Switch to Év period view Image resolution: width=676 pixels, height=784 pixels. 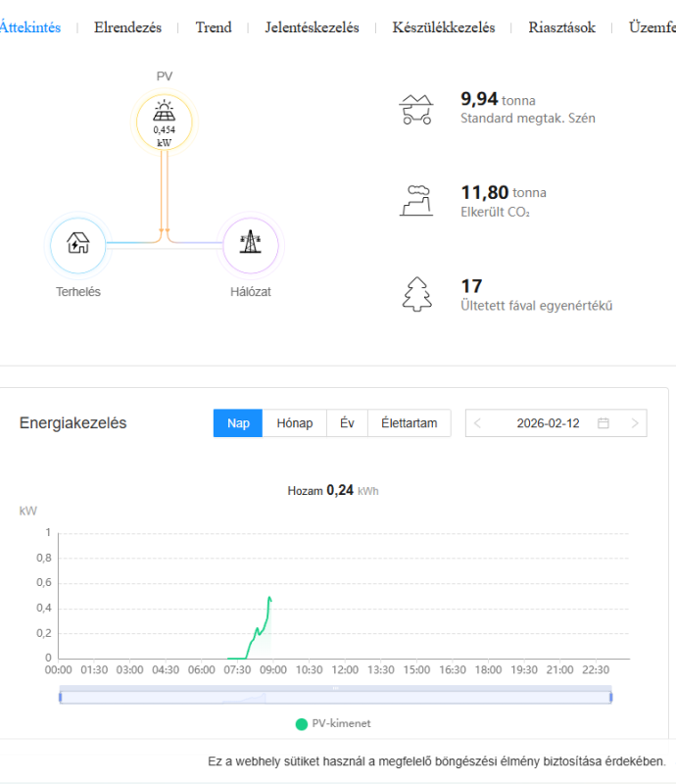347,423
